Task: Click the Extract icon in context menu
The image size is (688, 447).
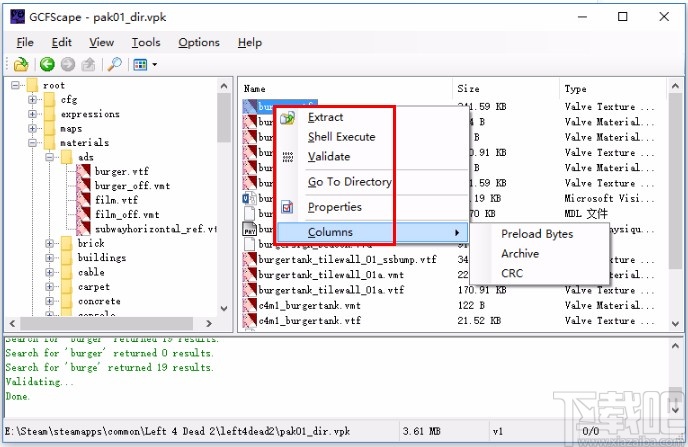Action: tap(287, 118)
